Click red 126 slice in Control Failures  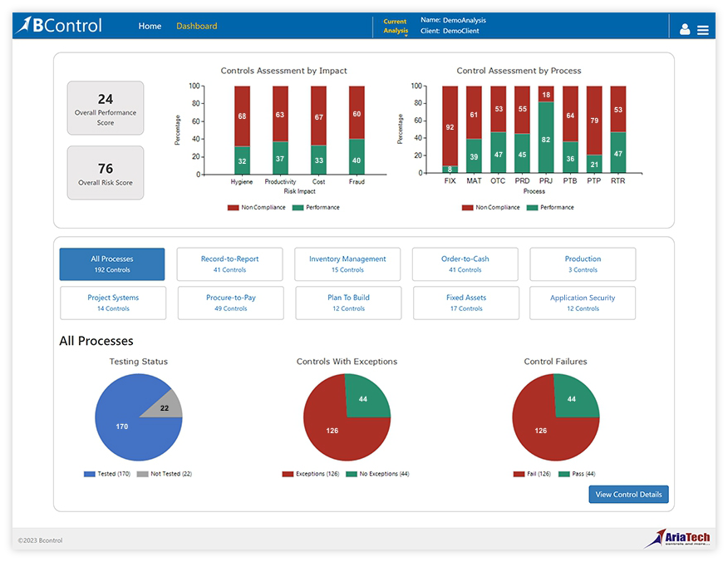coord(540,431)
